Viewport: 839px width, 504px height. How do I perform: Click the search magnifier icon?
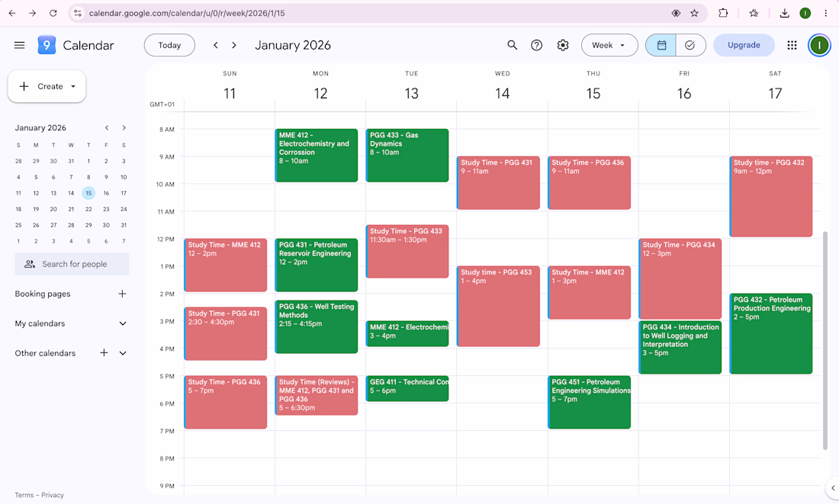point(512,45)
